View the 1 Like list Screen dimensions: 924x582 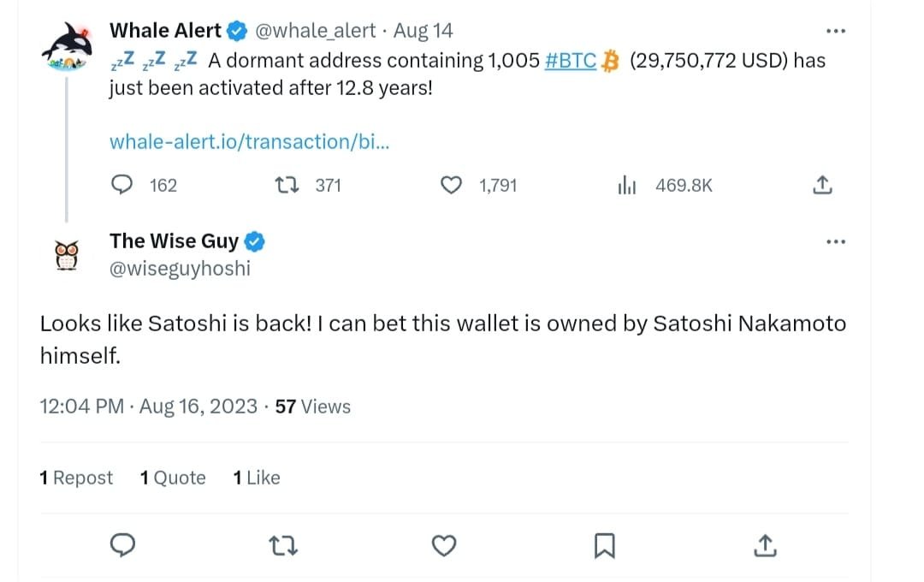(257, 478)
